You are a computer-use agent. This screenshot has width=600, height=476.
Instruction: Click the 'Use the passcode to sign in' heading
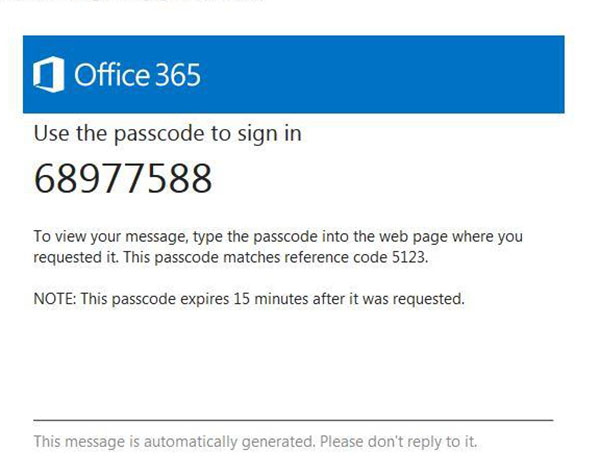point(168,135)
